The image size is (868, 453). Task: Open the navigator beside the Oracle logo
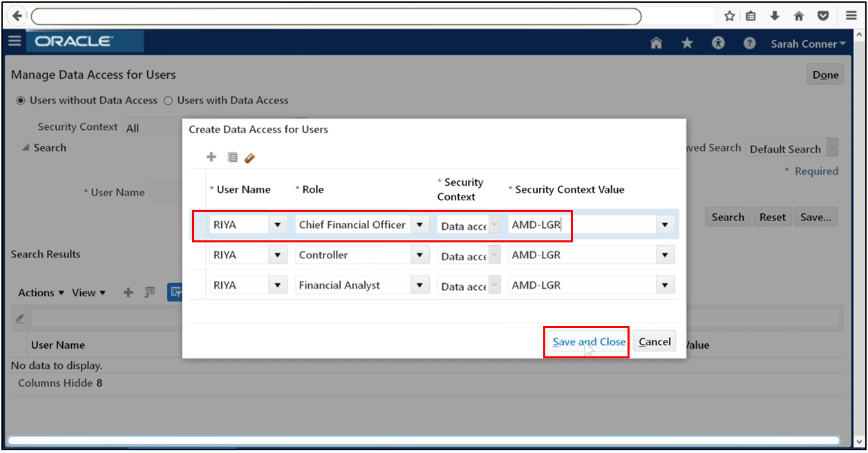point(14,40)
